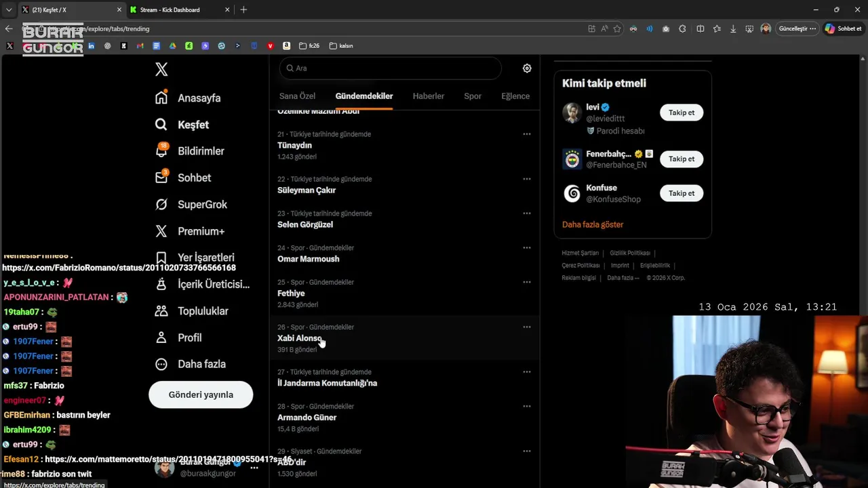Open Profil page
The image size is (868, 488).
pyautogui.click(x=178, y=338)
